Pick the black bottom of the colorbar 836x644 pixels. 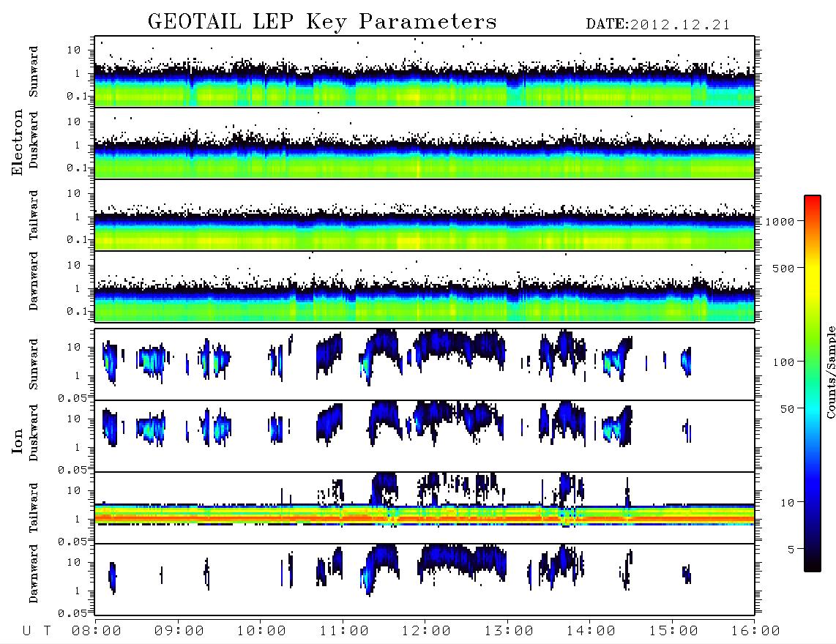pos(813,565)
